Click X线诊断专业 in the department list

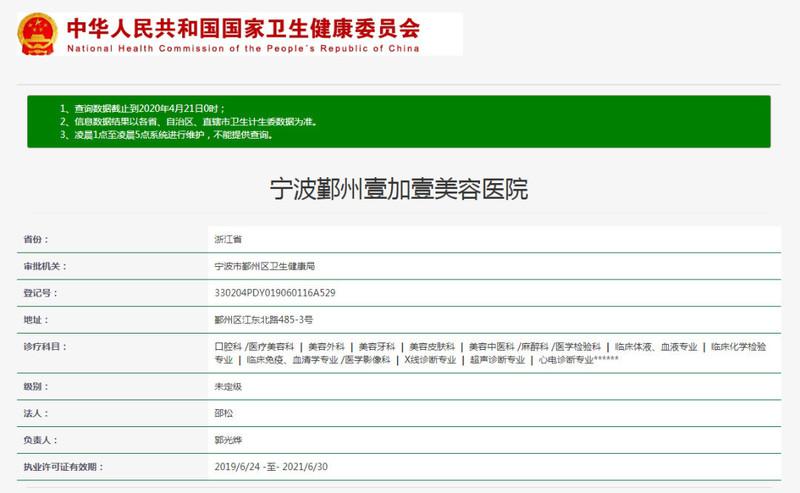[x=429, y=359]
